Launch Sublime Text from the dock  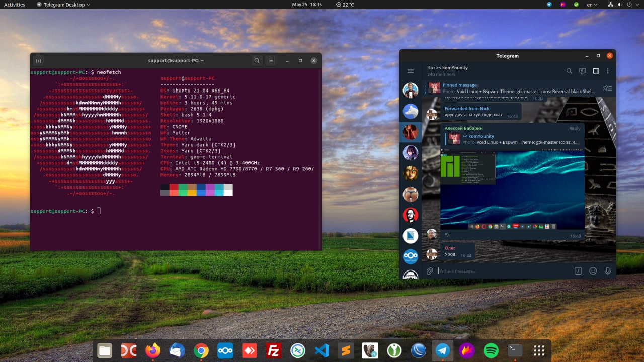pos(346,350)
